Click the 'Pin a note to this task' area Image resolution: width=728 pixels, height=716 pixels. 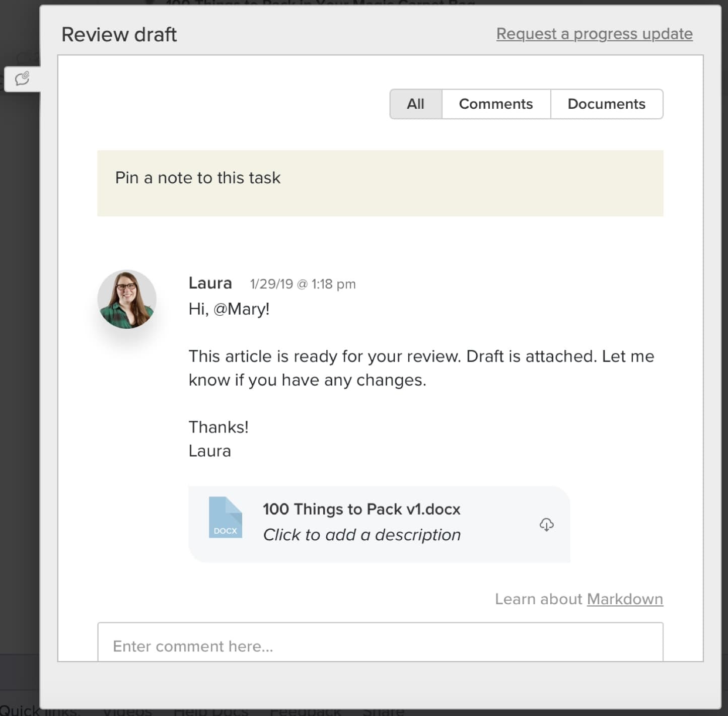point(380,183)
